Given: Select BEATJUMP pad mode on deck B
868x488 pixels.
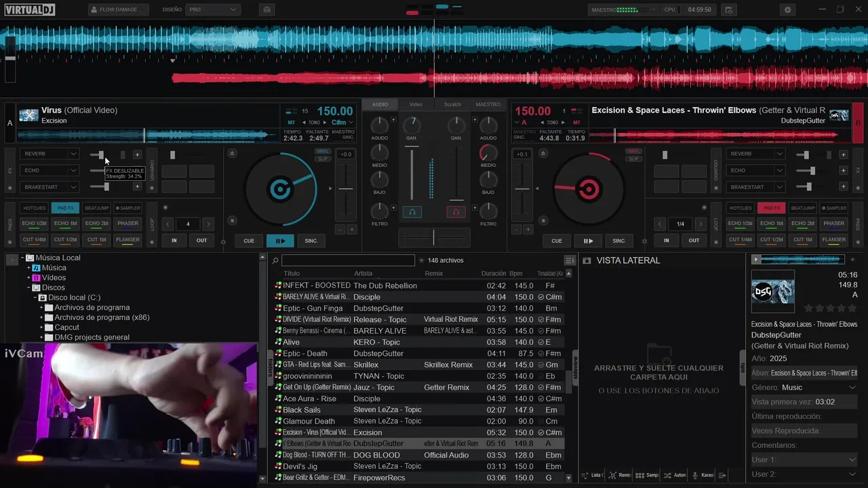Looking at the screenshot, I should click(x=803, y=208).
